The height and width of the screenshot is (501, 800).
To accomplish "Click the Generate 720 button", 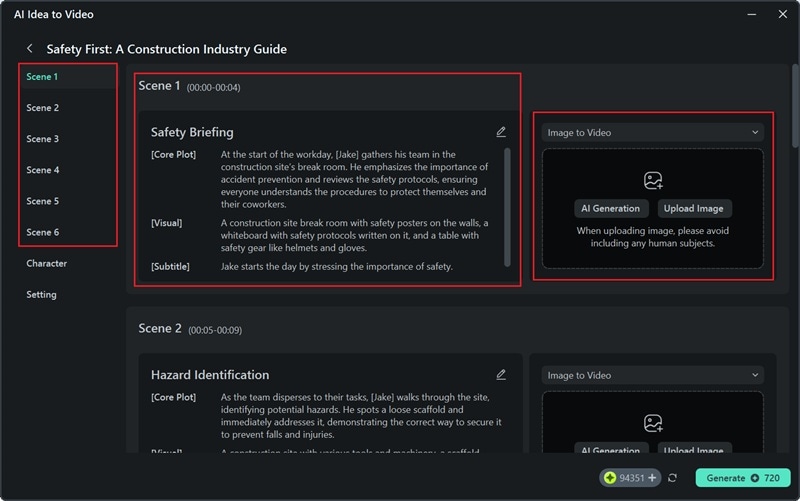I will click(743, 478).
